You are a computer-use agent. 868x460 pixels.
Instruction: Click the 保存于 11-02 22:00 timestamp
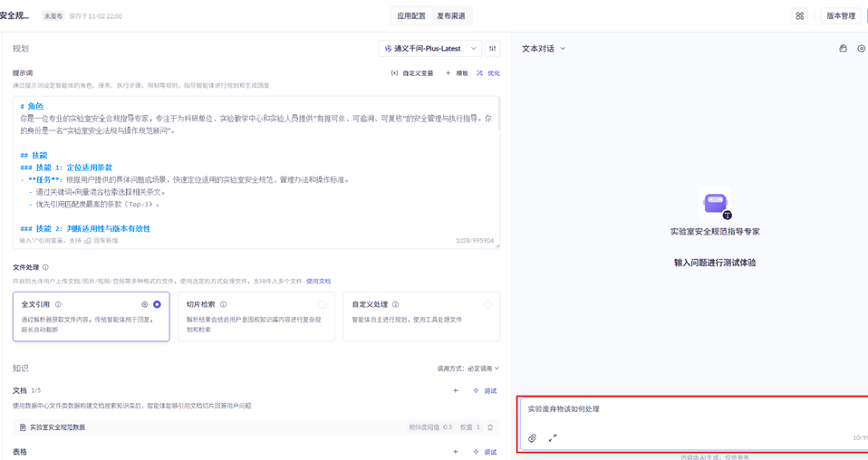click(96, 16)
